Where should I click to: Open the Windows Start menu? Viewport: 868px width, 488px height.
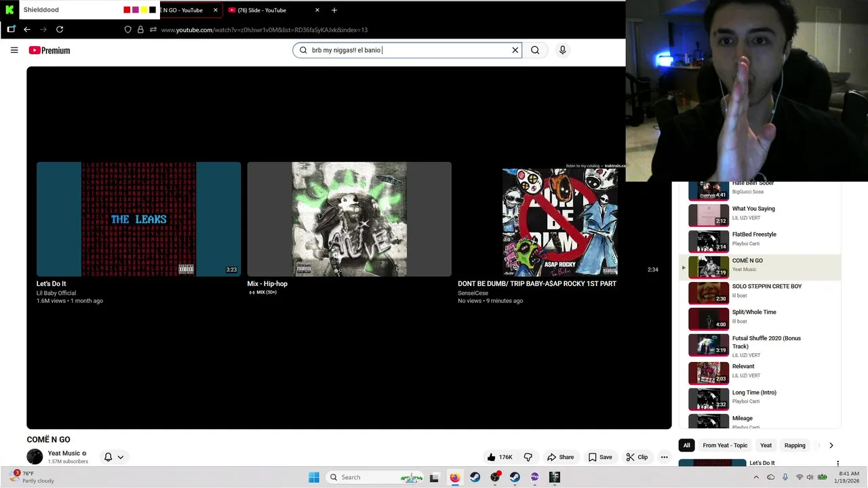pos(314,477)
